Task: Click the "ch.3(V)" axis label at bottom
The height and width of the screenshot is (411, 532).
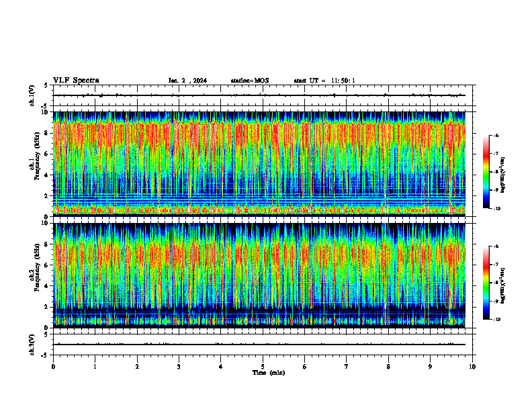Action: (x=32, y=345)
